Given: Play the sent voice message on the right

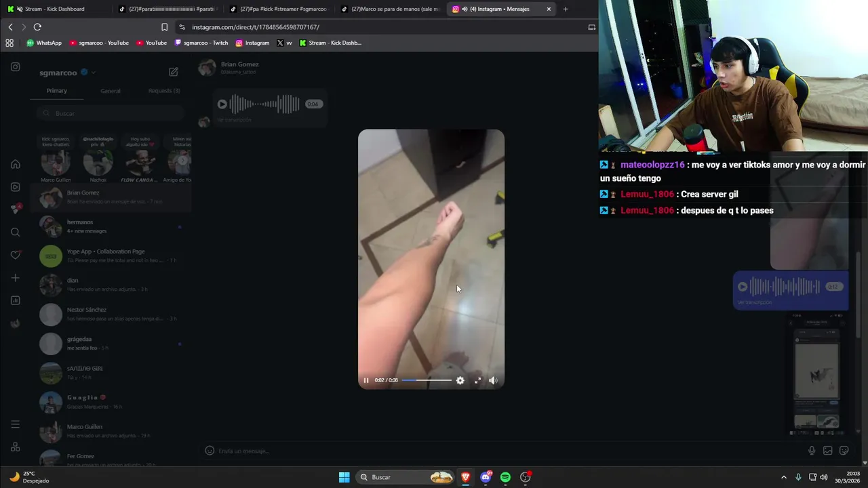Looking at the screenshot, I should pyautogui.click(x=743, y=287).
